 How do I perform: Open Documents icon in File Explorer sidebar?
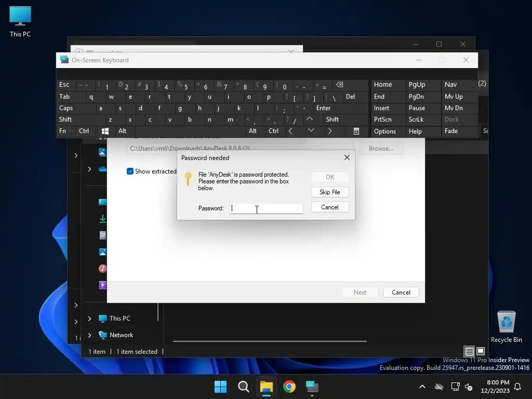[x=103, y=235]
